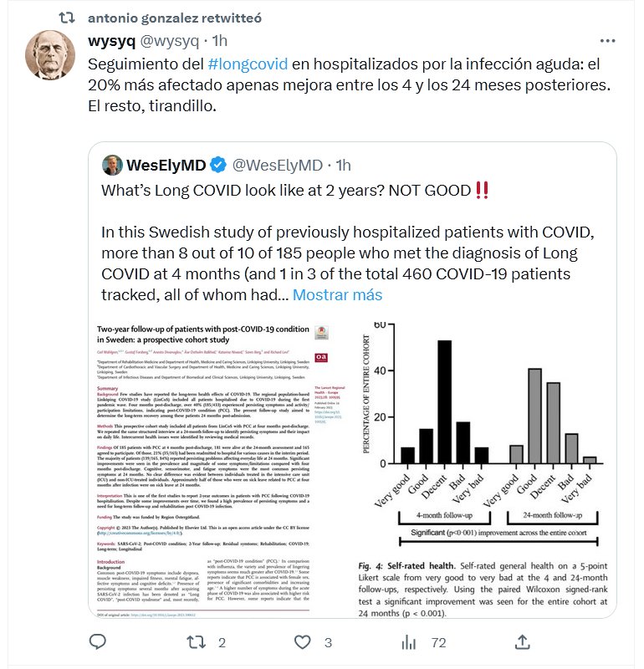Viewport: 644px width, 669px height.
Task: Like the tweet with the heart icon
Action: tap(301, 641)
